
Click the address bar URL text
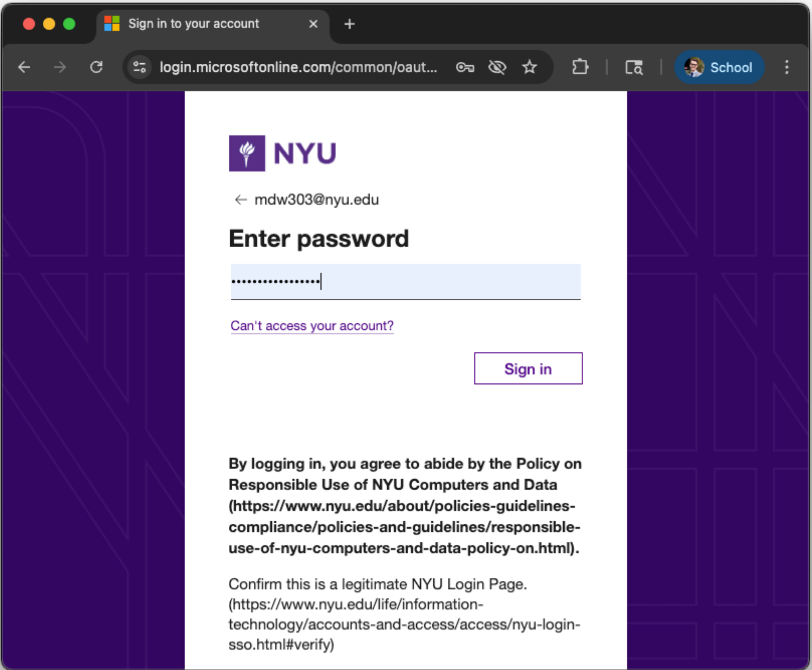(x=298, y=67)
